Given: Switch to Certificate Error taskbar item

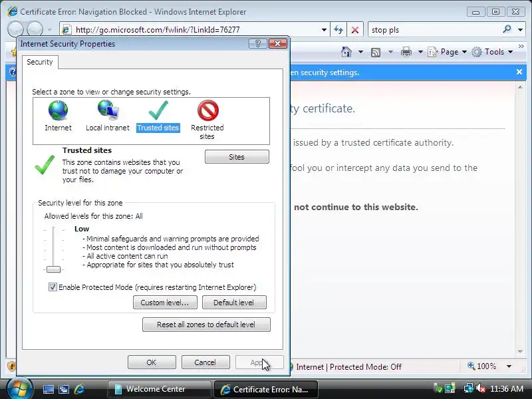Looking at the screenshot, I should point(265,389).
